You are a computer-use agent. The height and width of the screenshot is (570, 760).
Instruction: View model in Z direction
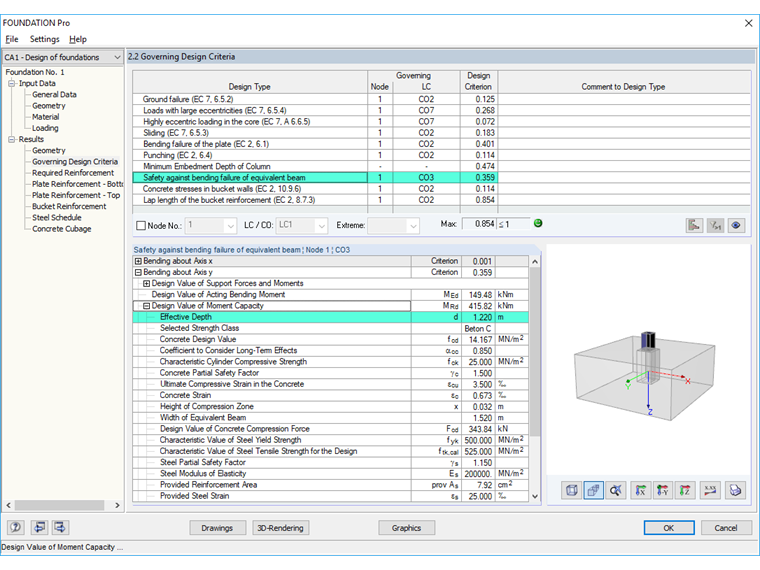(685, 491)
